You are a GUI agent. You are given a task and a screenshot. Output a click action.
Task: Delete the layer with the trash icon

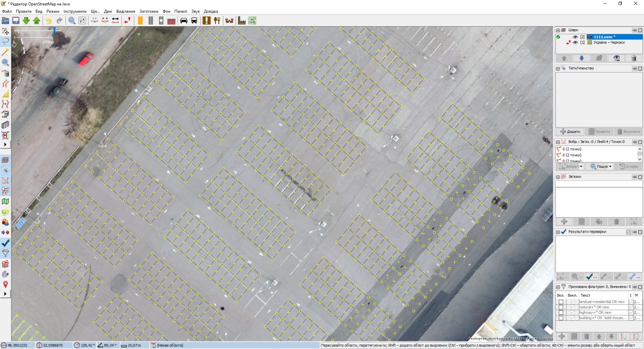[x=634, y=58]
